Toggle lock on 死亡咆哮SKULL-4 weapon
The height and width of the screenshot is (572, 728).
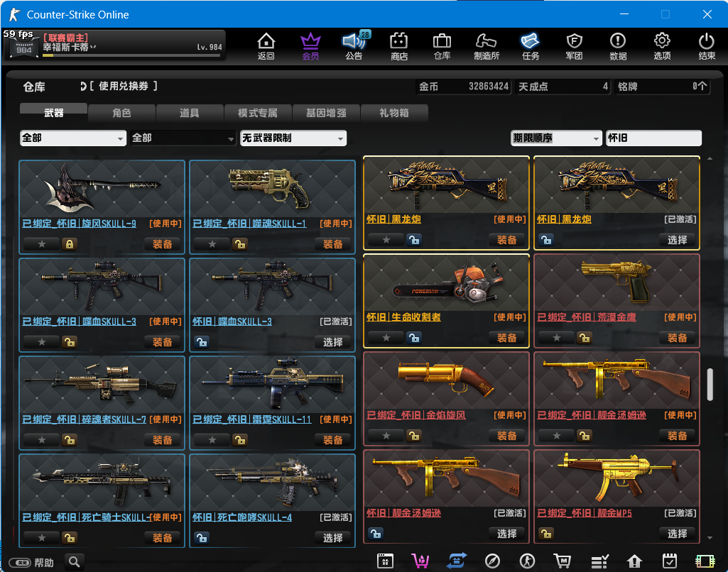coord(202,538)
